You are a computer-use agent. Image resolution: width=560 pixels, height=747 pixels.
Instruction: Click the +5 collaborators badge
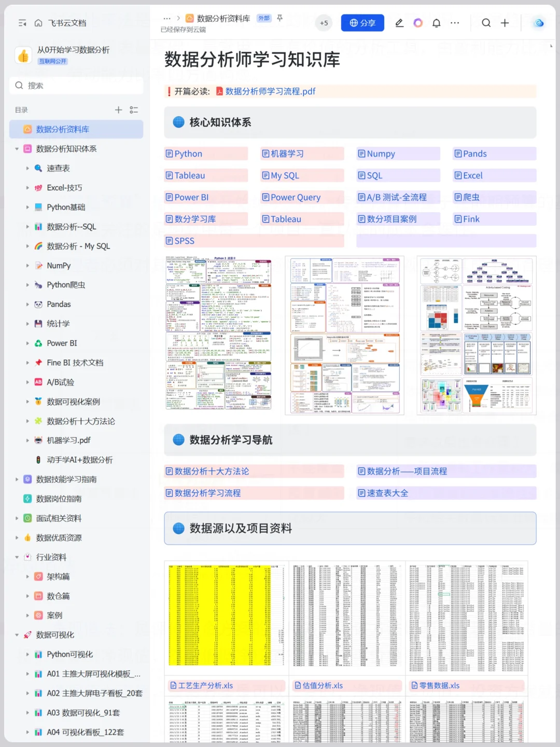324,23
